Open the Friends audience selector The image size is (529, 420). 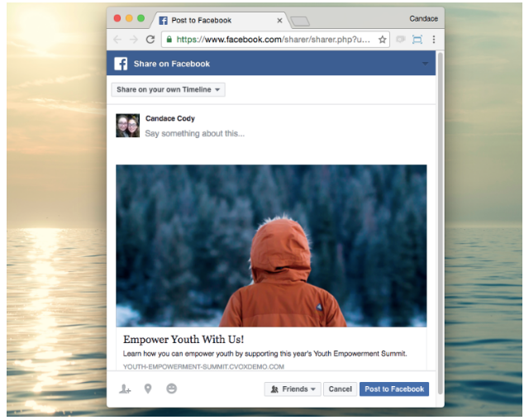pos(293,389)
